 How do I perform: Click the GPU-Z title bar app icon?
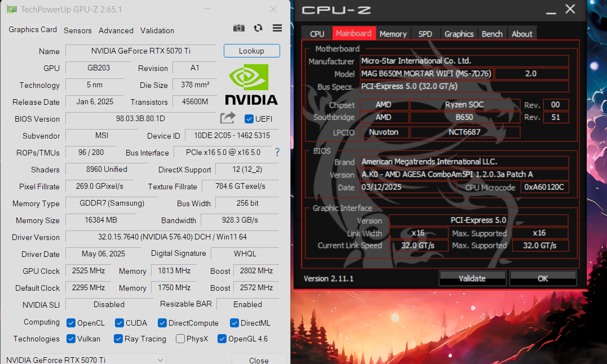click(12, 9)
